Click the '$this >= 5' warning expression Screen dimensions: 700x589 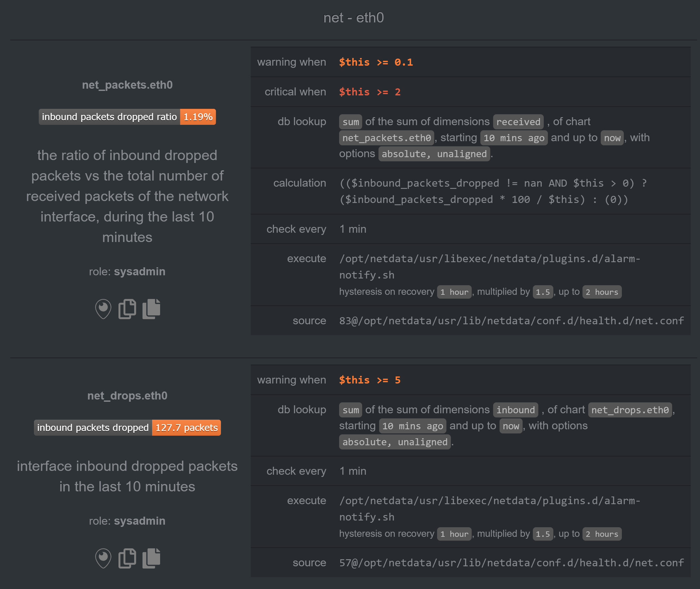[369, 380]
